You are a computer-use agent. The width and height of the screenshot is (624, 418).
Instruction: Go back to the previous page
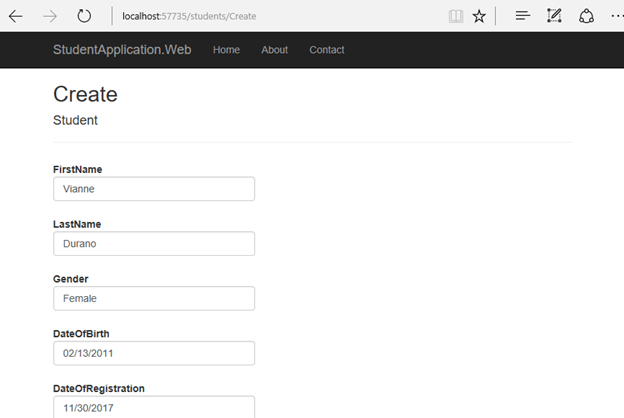click(16, 16)
